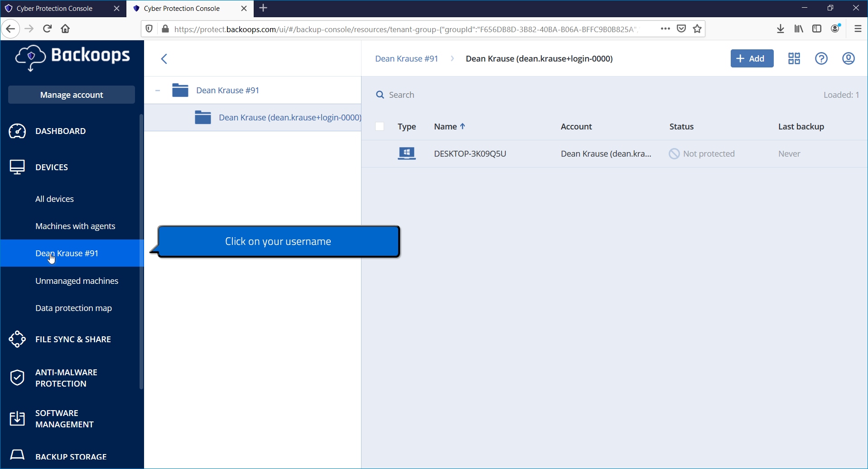
Task: Open the browser library icon
Action: 799,29
